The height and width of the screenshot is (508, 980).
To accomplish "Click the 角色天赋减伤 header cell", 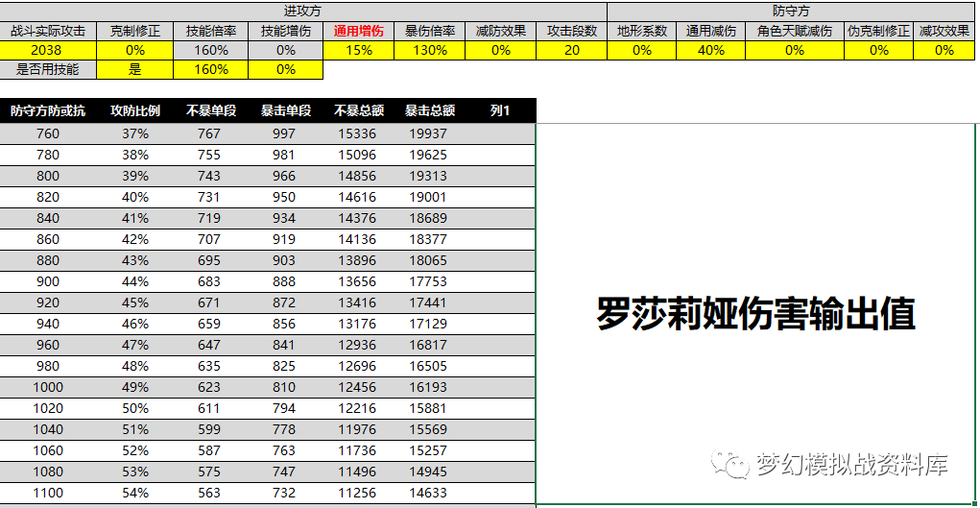I will pos(795,32).
